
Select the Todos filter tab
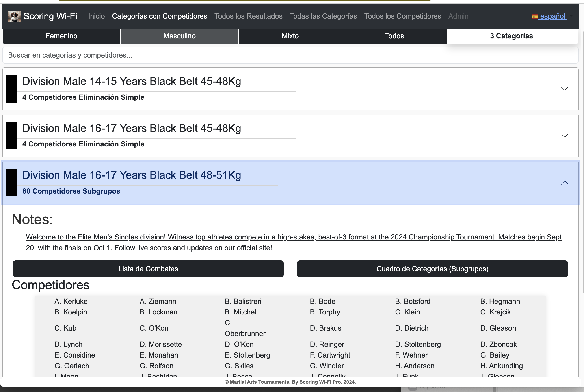click(x=394, y=36)
